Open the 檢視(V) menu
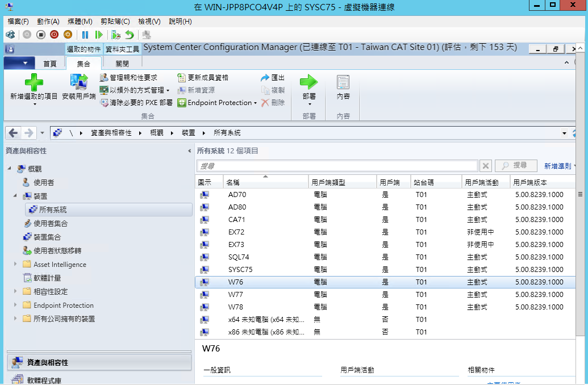This screenshot has height=385, width=588. tap(149, 21)
